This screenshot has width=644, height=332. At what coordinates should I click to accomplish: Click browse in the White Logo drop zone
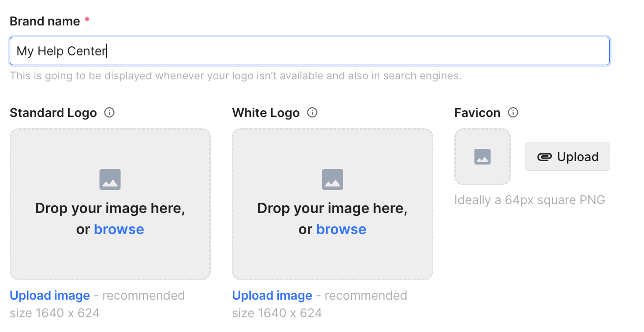(341, 229)
